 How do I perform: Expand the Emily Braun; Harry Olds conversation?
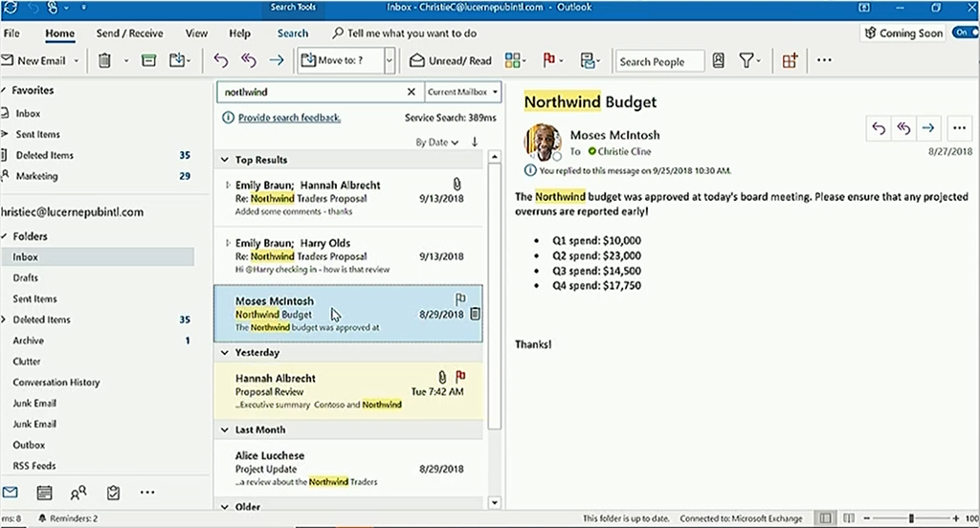[x=228, y=243]
